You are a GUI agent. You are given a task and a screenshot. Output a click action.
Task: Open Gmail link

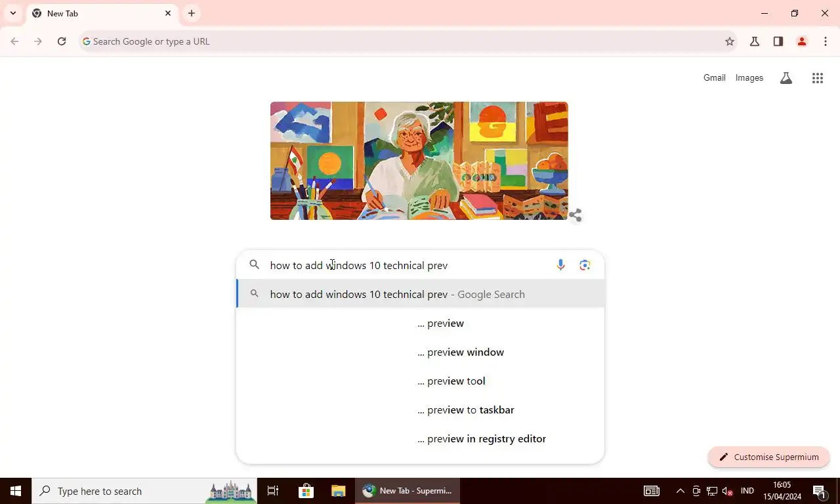point(715,77)
